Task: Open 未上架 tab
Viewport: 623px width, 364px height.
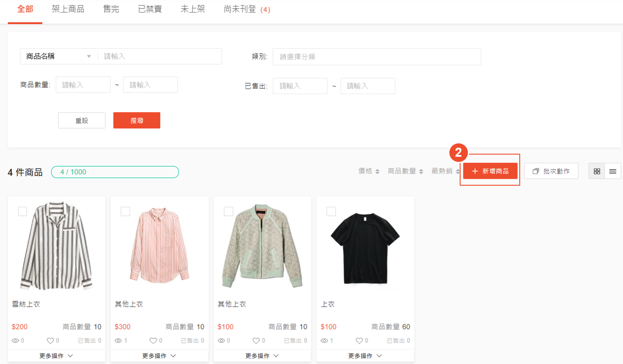Action: point(193,9)
